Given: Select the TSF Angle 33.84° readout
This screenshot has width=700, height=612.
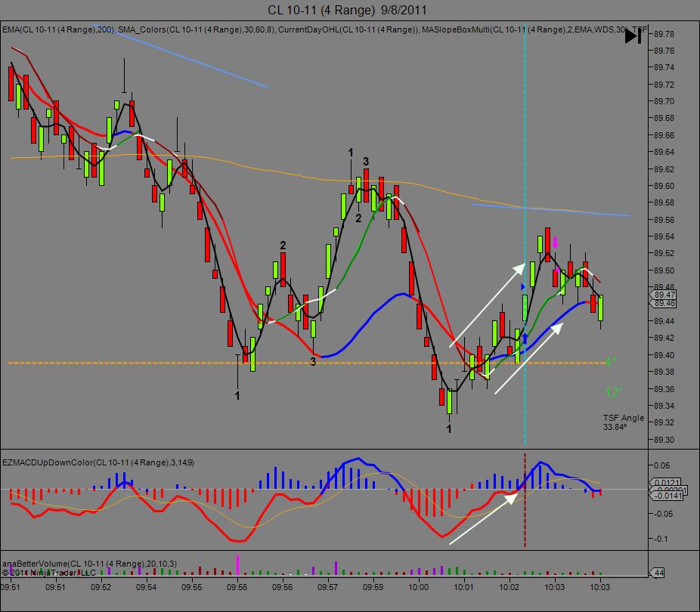Looking at the screenshot, I should pyautogui.click(x=623, y=422).
